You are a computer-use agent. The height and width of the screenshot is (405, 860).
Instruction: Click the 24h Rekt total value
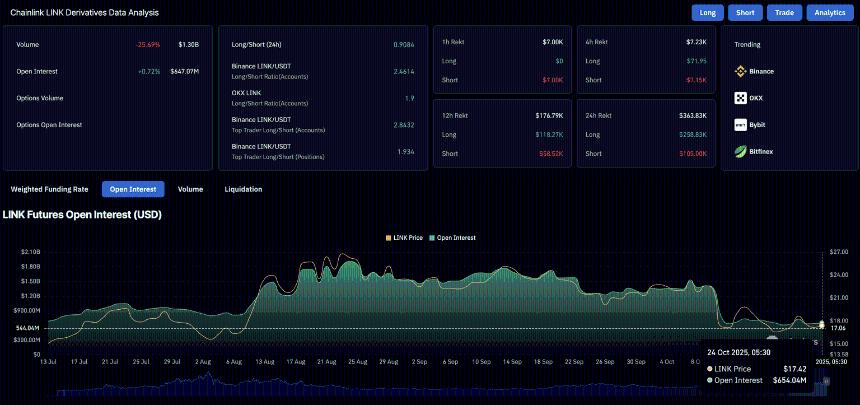692,116
